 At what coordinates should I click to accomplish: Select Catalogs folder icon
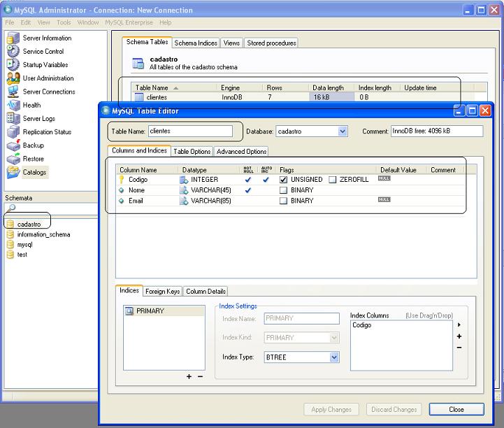13,172
